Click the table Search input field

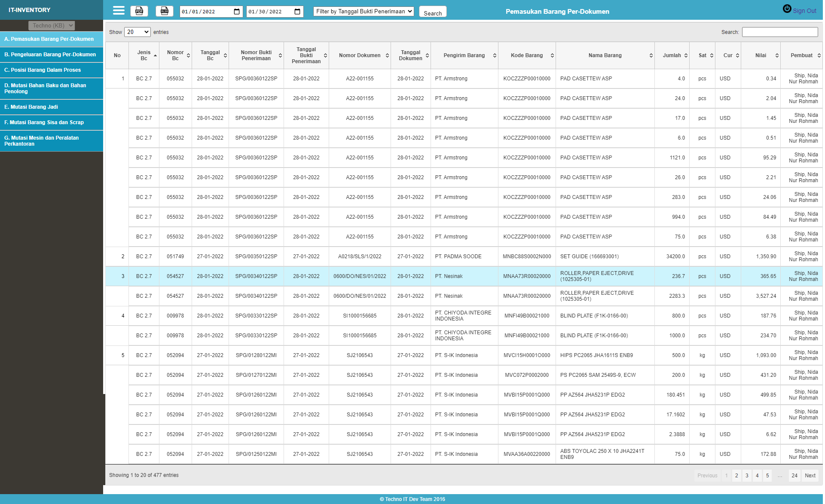tap(780, 32)
